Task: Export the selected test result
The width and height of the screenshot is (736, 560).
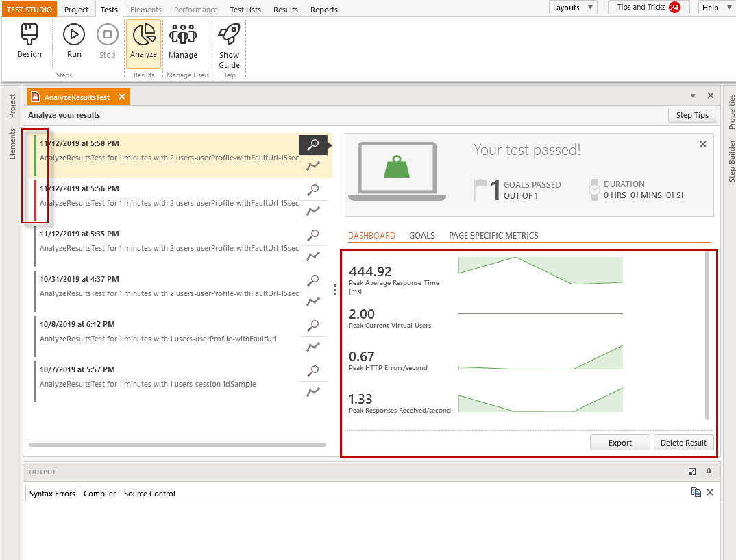Action: pyautogui.click(x=620, y=443)
